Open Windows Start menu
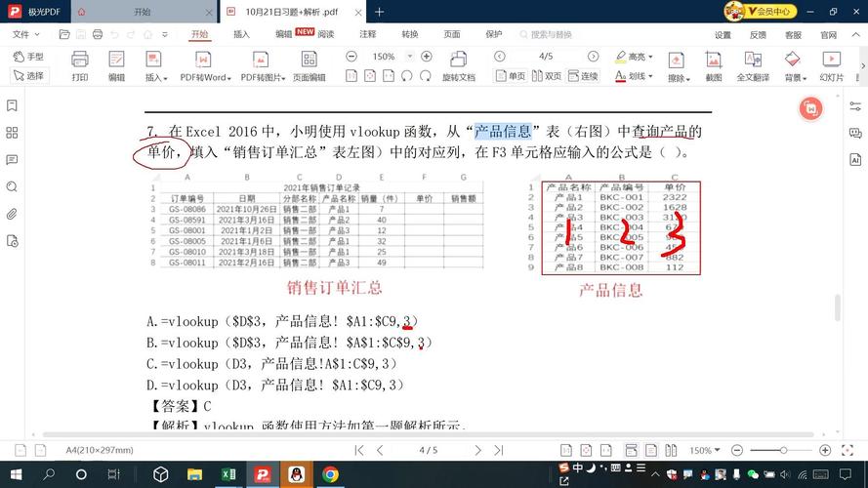 [16, 474]
